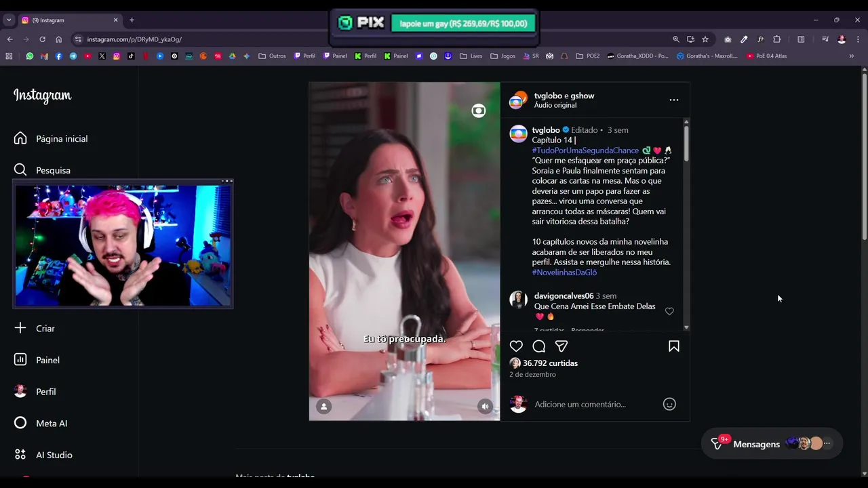Open the WhatsApp bookmark
Image resolution: width=868 pixels, height=488 pixels.
30,56
